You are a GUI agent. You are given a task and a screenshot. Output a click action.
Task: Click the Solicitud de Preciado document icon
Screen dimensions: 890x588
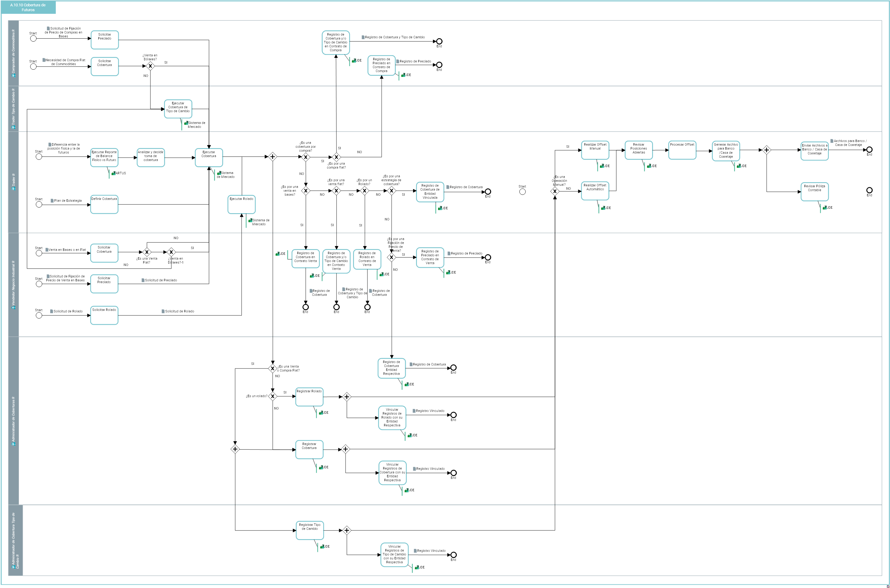pos(143,280)
